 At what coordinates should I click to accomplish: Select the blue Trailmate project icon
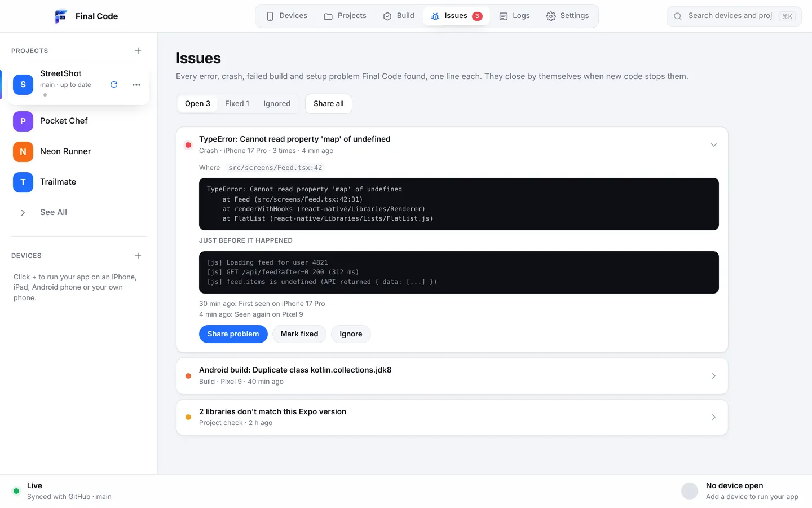click(23, 182)
